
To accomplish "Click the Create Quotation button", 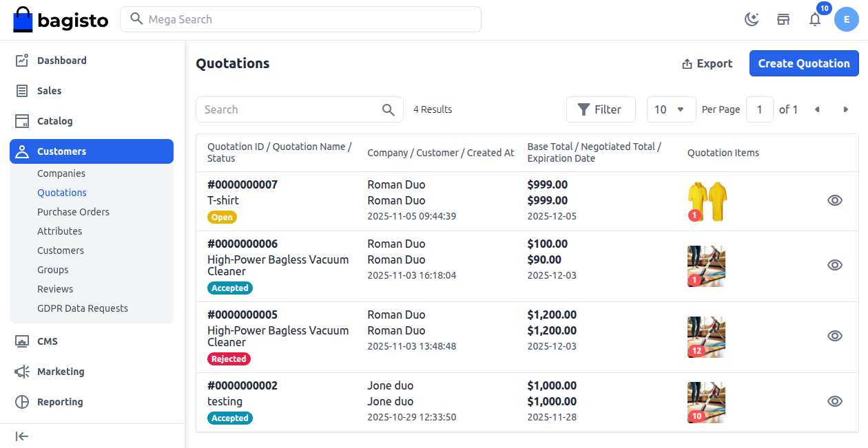I will tap(804, 63).
